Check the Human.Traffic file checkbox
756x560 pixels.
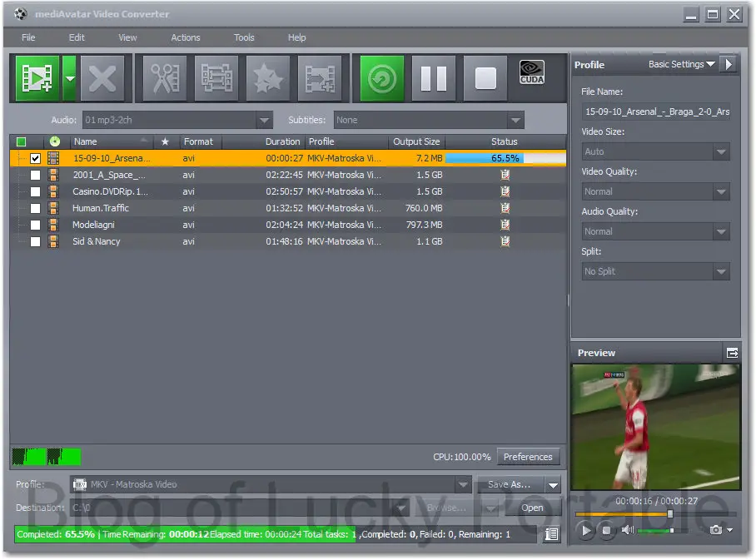click(35, 208)
